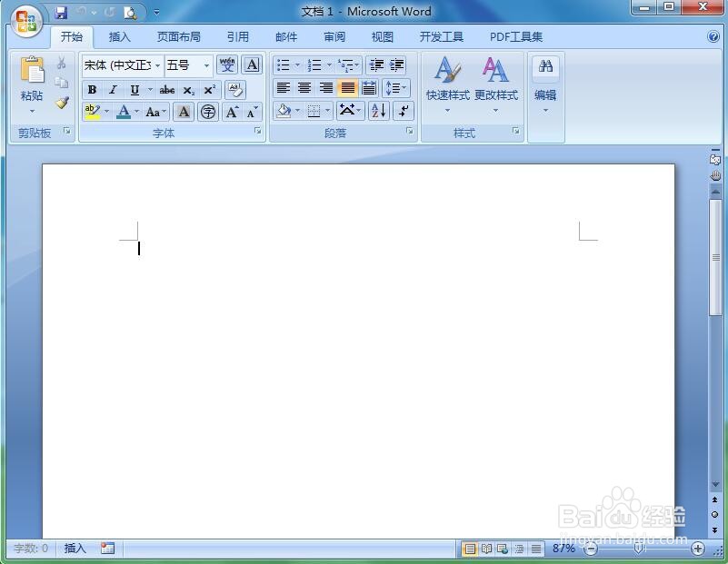Apply subscript formatting
Image resolution: width=728 pixels, height=564 pixels.
(x=188, y=90)
